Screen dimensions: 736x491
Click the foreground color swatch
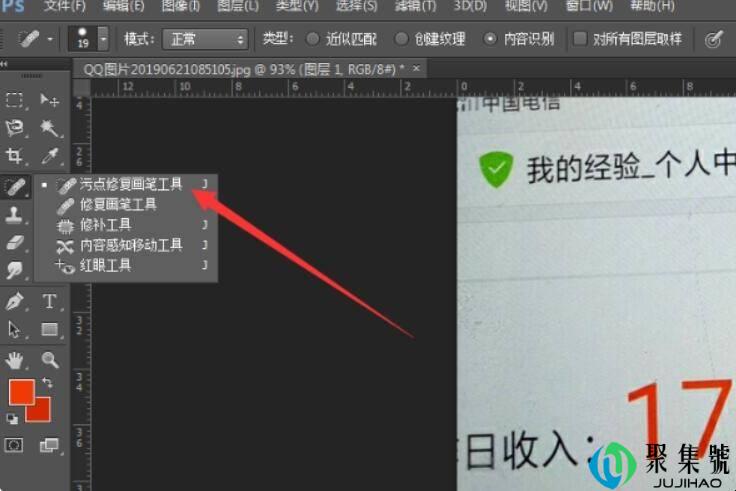pos(21,392)
